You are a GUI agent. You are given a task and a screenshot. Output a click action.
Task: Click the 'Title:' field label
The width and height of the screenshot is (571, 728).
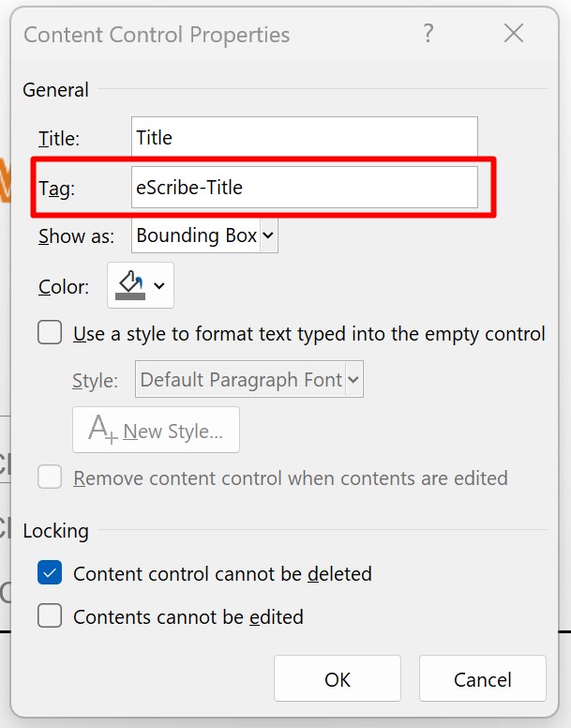(59, 138)
